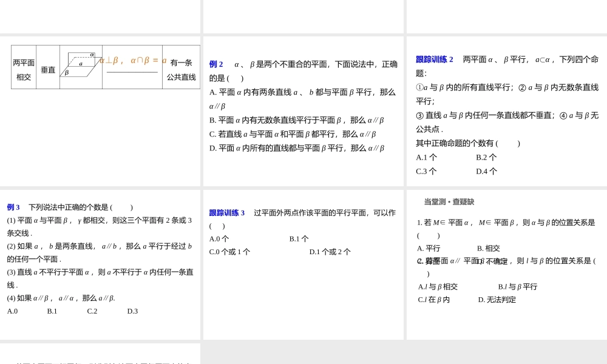Choose answer D.3 in 例 3
The height and width of the screenshot is (364, 607).
tap(132, 311)
